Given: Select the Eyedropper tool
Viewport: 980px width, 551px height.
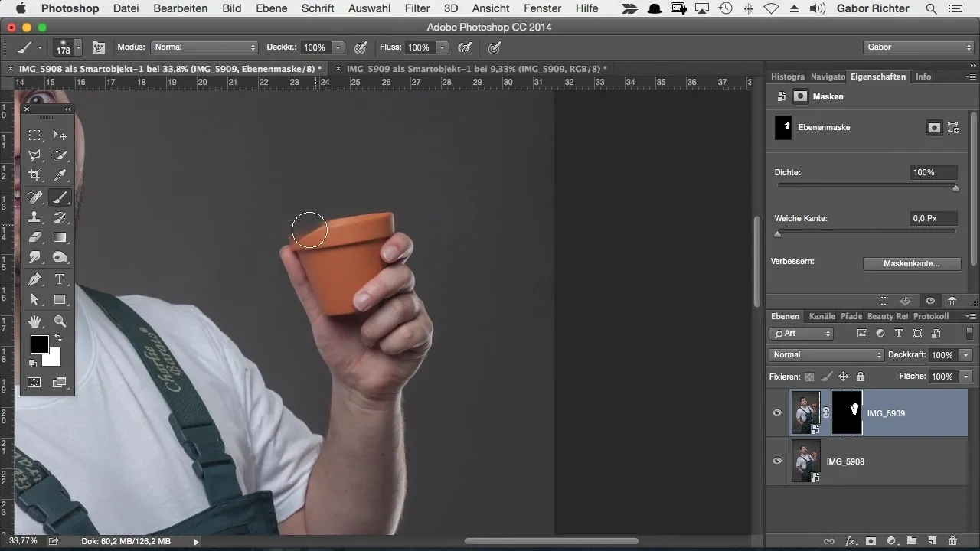Looking at the screenshot, I should click(x=60, y=175).
